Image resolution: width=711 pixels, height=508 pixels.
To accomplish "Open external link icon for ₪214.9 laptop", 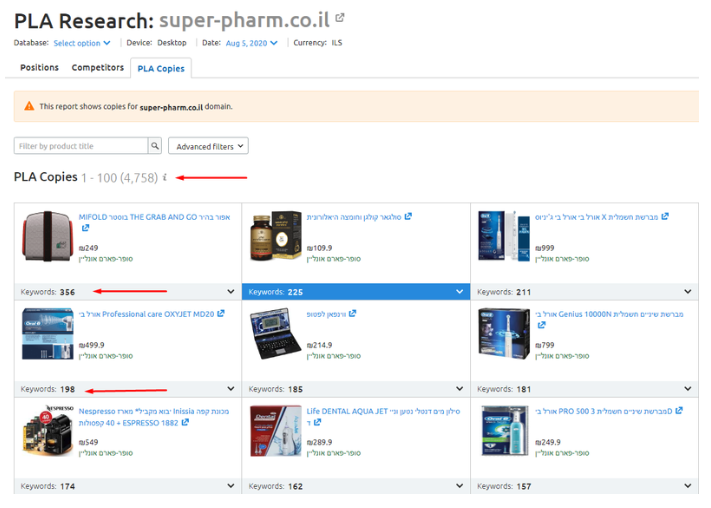I will point(353,313).
